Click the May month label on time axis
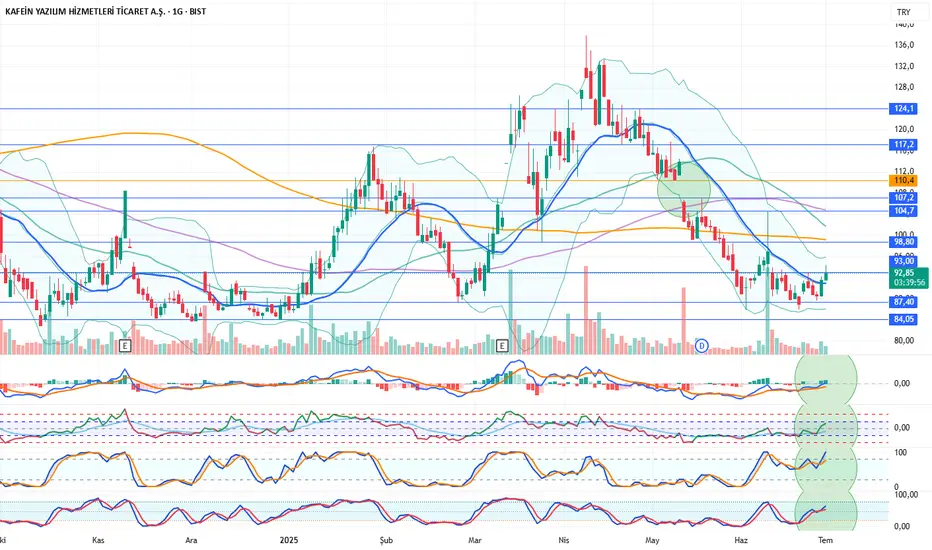Screen dimensions: 932x550 (x=653, y=540)
